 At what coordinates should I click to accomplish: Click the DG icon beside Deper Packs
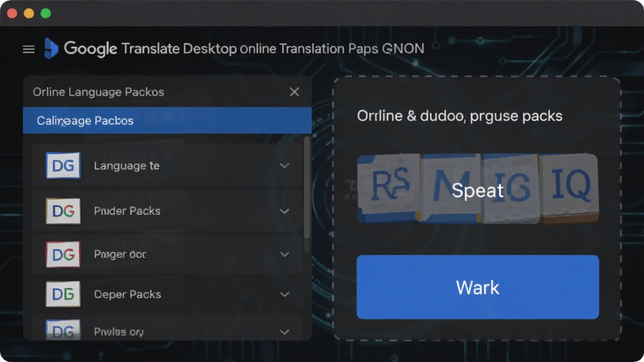pyautogui.click(x=63, y=294)
